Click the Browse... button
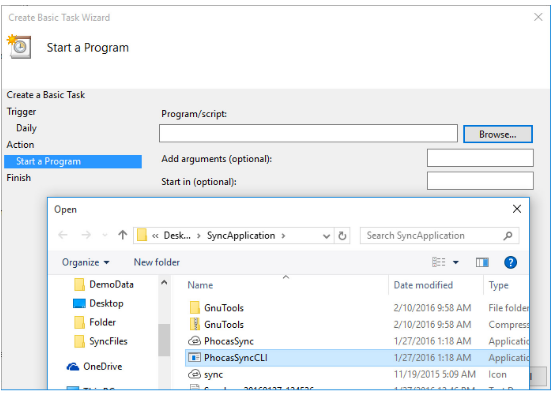The width and height of the screenshot is (555, 397). [498, 134]
